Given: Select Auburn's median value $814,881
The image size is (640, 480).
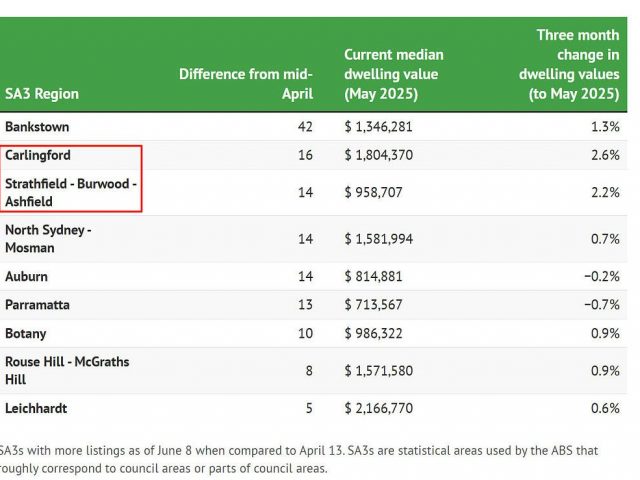Looking at the screenshot, I should (375, 276).
